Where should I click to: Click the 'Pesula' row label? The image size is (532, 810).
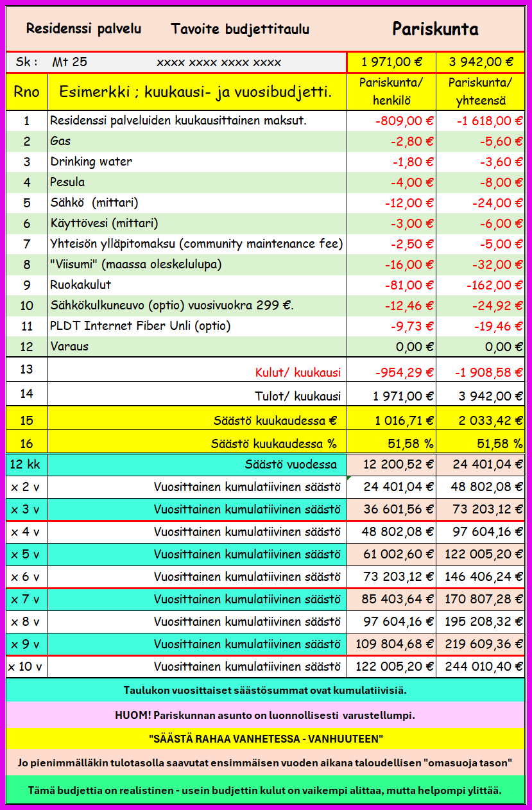67,182
